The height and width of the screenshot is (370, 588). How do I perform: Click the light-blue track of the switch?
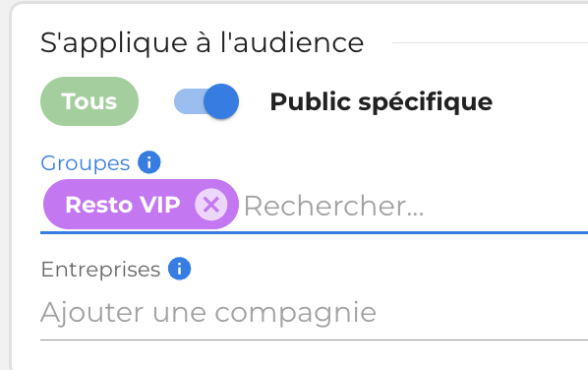(188, 101)
